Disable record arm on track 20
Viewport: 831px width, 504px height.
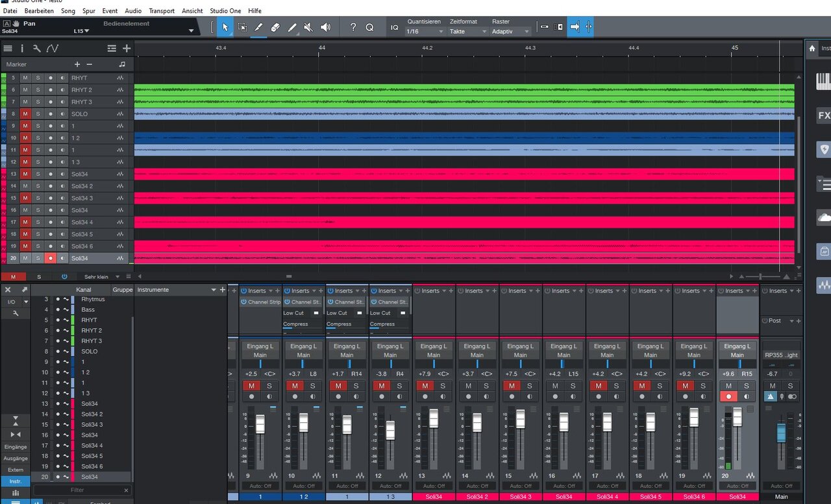pyautogui.click(x=51, y=258)
